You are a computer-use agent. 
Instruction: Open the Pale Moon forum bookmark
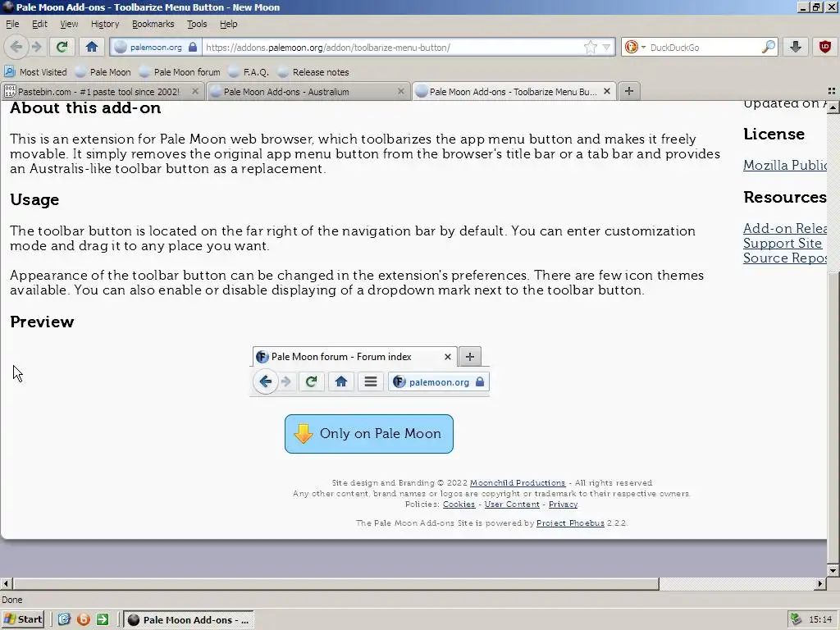pos(180,72)
